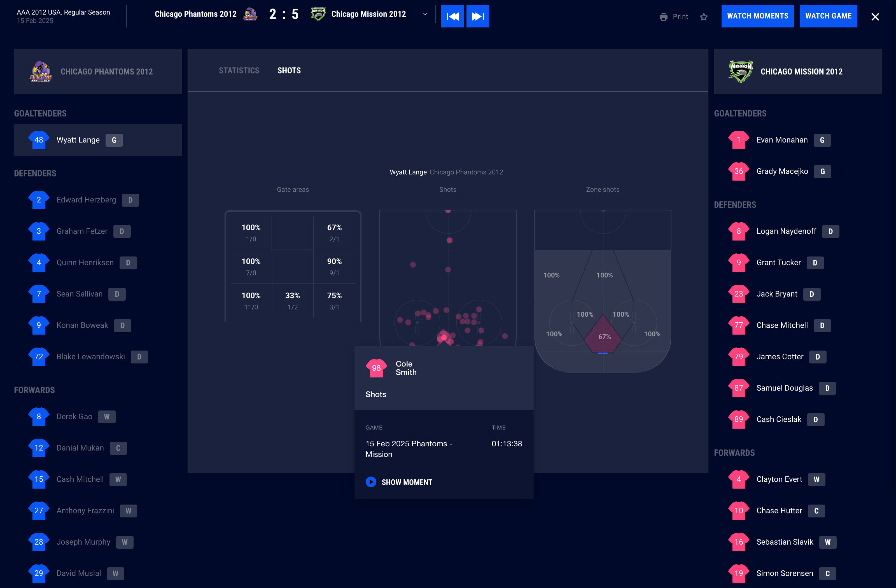896x588 pixels.
Task: Select the Shots tab
Action: pyautogui.click(x=289, y=70)
